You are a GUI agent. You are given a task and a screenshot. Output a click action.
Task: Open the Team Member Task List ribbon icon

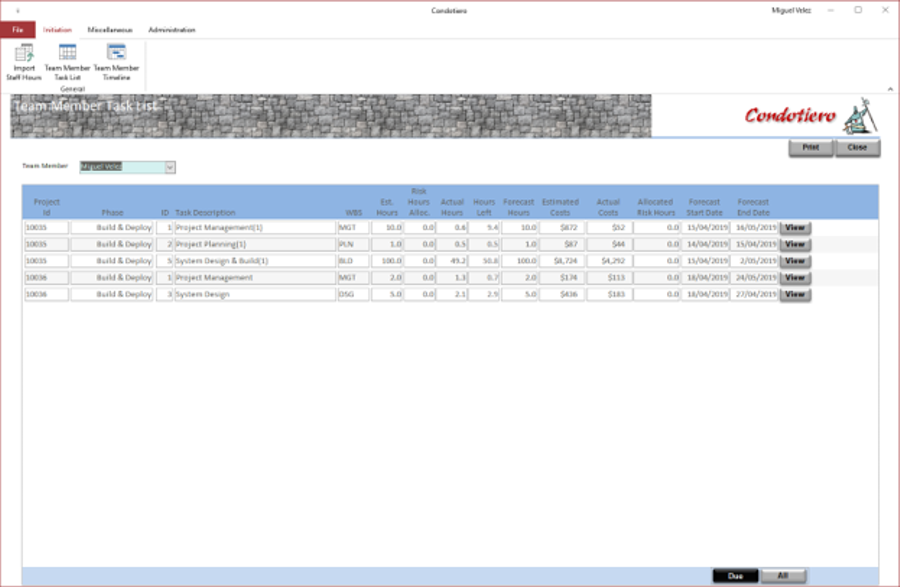click(x=67, y=62)
